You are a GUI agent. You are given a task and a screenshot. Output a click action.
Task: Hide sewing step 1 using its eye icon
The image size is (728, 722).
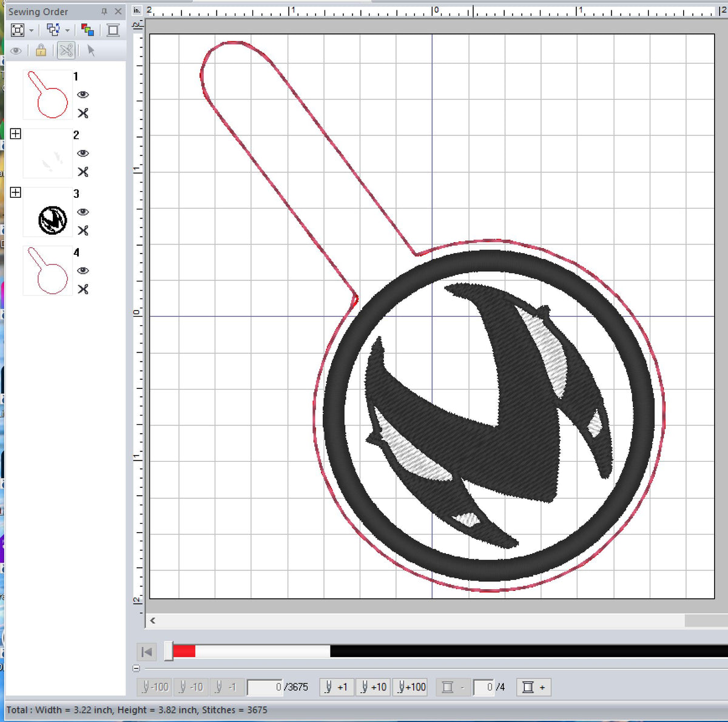tap(83, 95)
